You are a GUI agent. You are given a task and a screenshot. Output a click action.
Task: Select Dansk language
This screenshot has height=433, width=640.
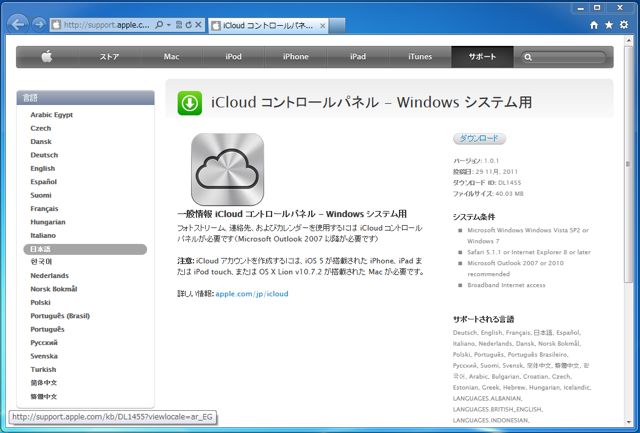pos(41,142)
